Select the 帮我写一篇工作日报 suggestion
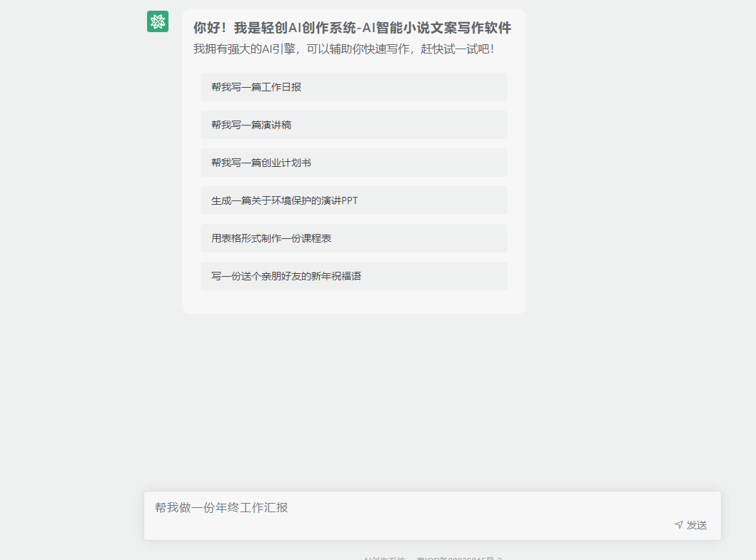Screen dimensions: 756x560 tap(354, 87)
